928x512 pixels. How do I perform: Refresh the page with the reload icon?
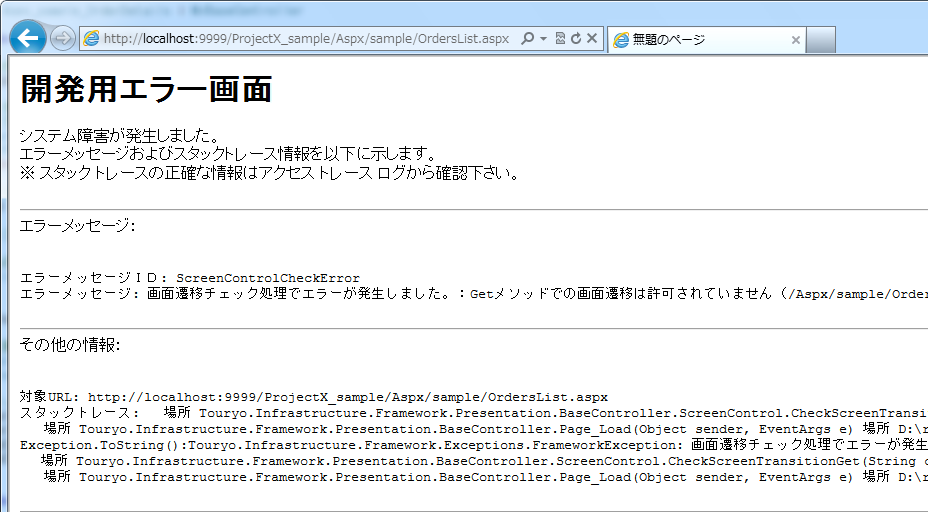pyautogui.click(x=576, y=39)
